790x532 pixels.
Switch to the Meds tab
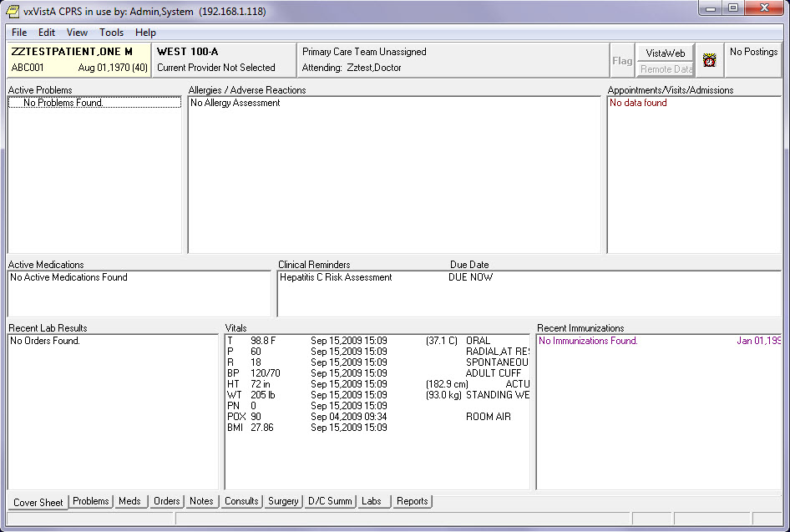[x=129, y=501]
